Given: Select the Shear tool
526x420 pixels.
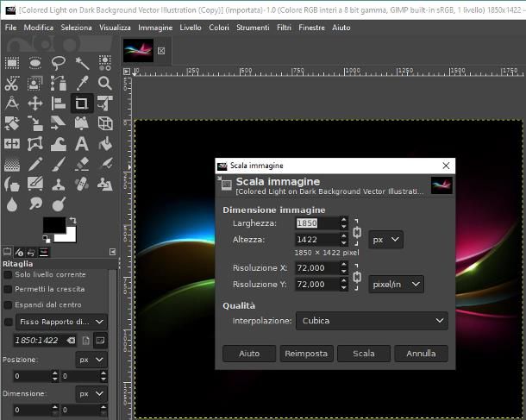Looking at the screenshot, I should pos(59,123).
